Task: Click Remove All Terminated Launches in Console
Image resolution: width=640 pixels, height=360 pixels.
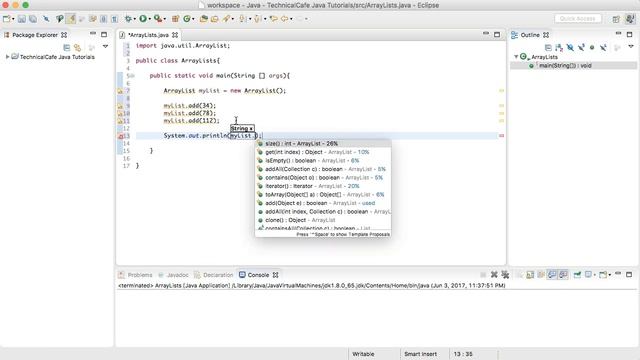Action: 505,275
